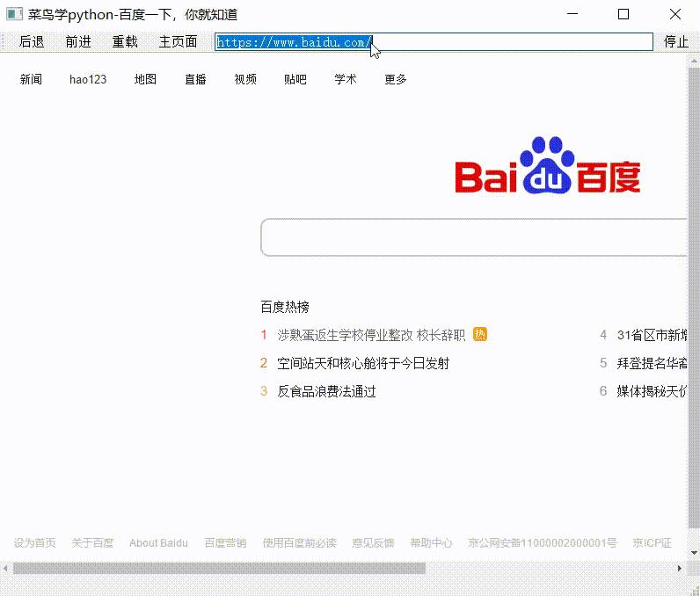This screenshot has width=700, height=596.
Task: Open the 百度热榜 heading link
Action: tap(285, 307)
